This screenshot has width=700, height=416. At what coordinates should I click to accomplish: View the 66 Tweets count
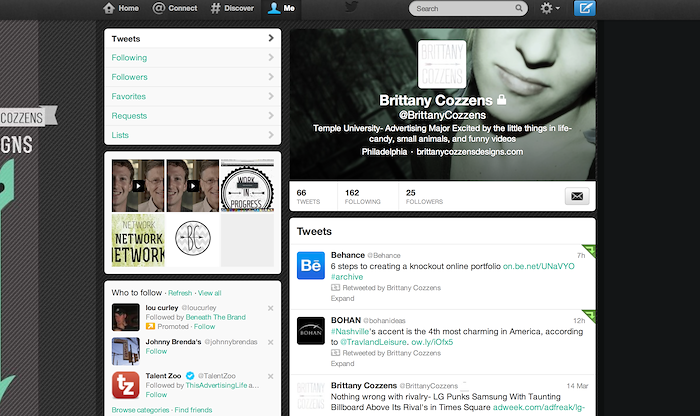pyautogui.click(x=308, y=196)
